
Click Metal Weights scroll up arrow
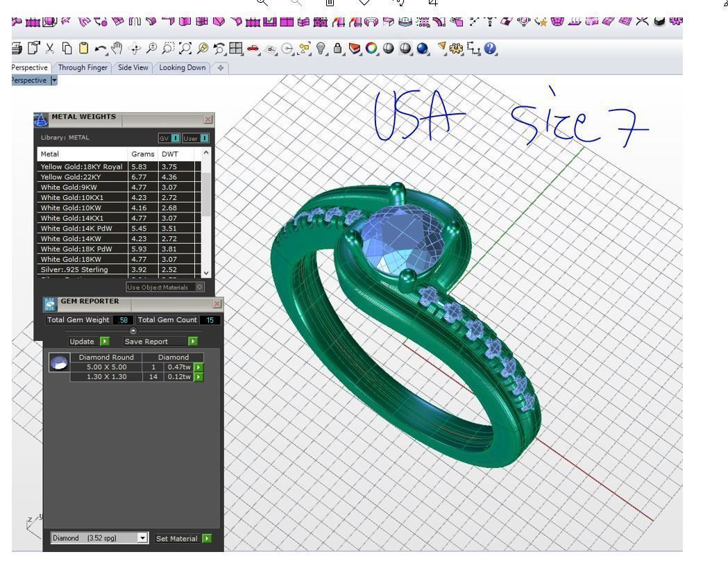click(206, 152)
